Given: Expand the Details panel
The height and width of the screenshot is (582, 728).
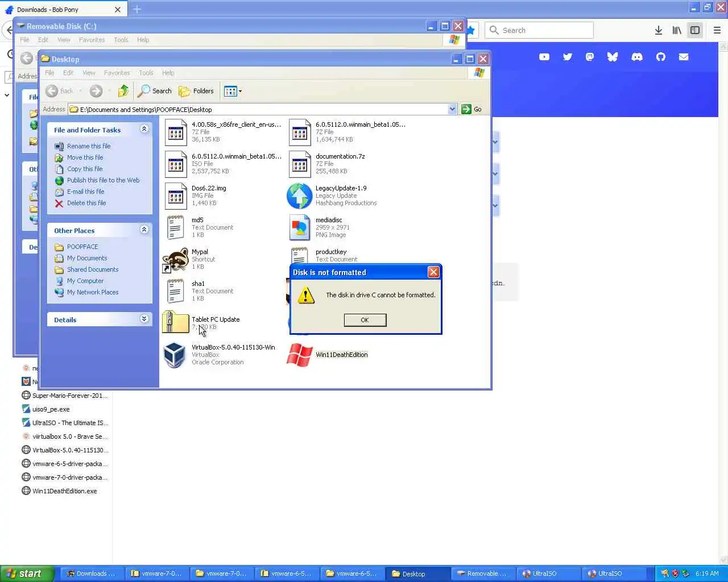Looking at the screenshot, I should pyautogui.click(x=144, y=319).
